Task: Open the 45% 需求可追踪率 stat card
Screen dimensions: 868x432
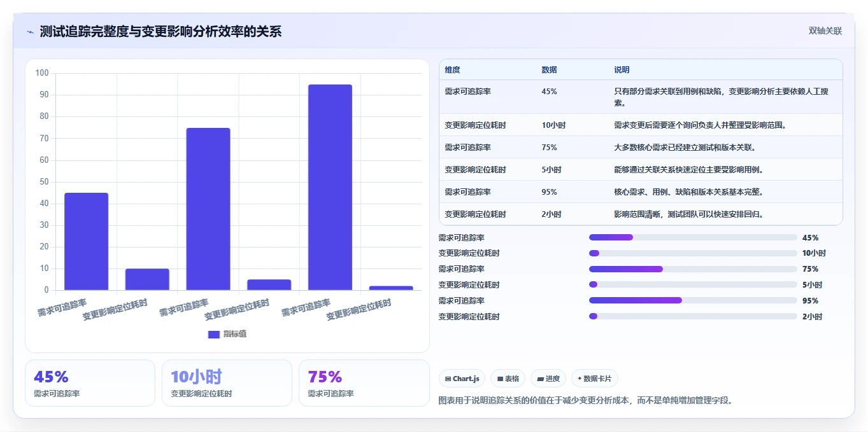Action: [x=90, y=383]
